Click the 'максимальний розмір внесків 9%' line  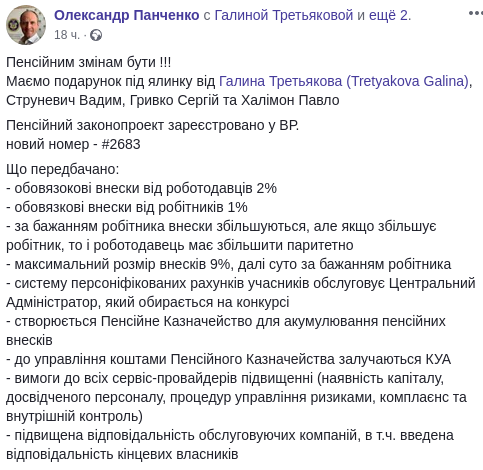(x=228, y=264)
